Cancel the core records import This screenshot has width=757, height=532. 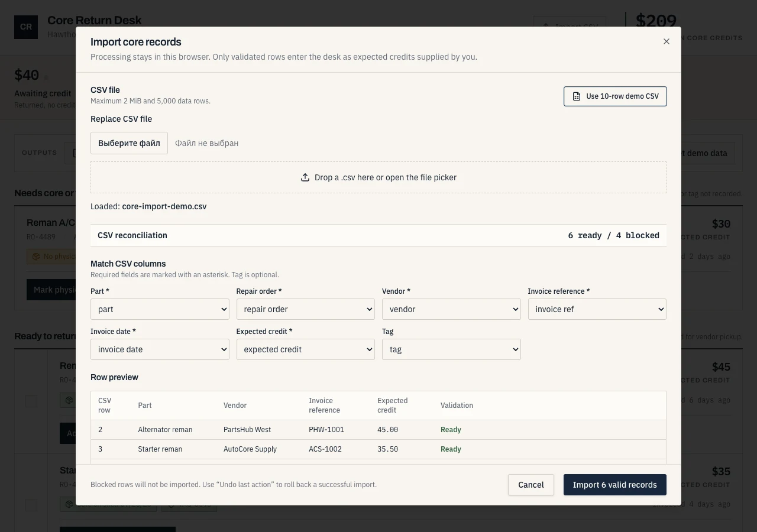coord(531,485)
